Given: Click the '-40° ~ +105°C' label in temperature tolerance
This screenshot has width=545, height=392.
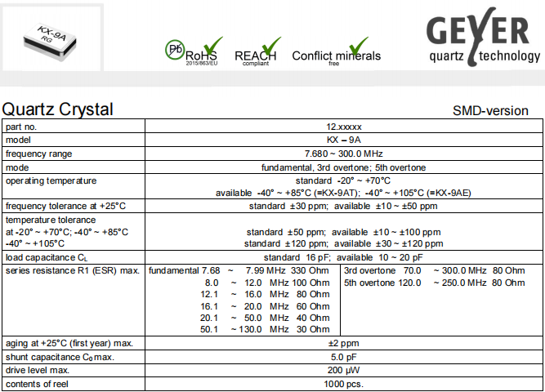Looking at the screenshot, I should click(35, 243).
